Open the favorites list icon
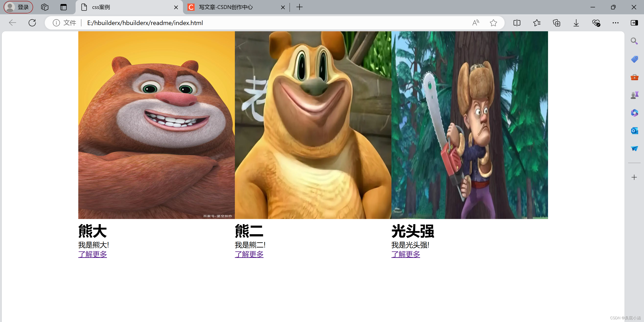Screen dimensions: 644x322 tap(536, 23)
